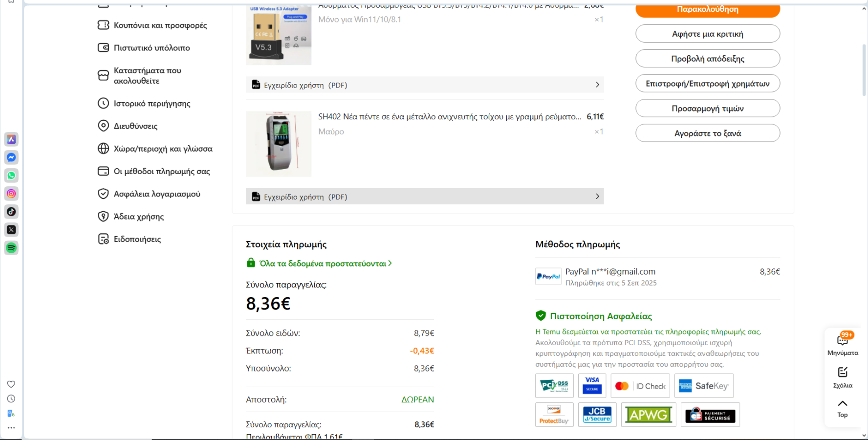Select Ασφάλεια λογαριασμού in account menu
The height and width of the screenshot is (440, 868).
pyautogui.click(x=156, y=194)
